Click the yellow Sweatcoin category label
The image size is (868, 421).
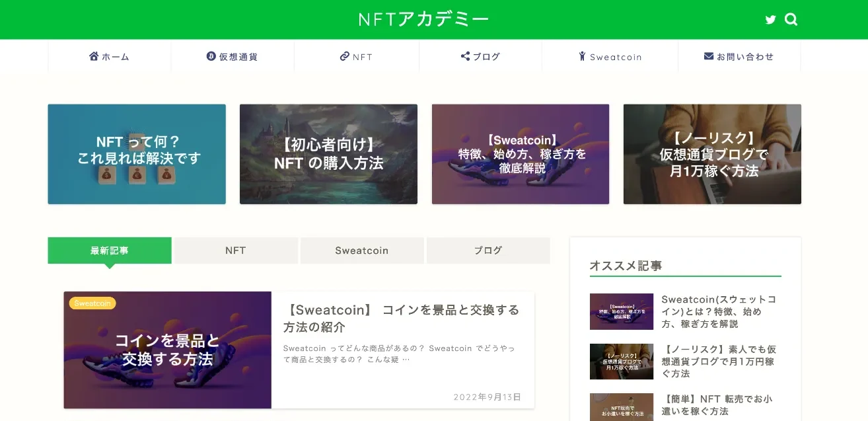[92, 303]
